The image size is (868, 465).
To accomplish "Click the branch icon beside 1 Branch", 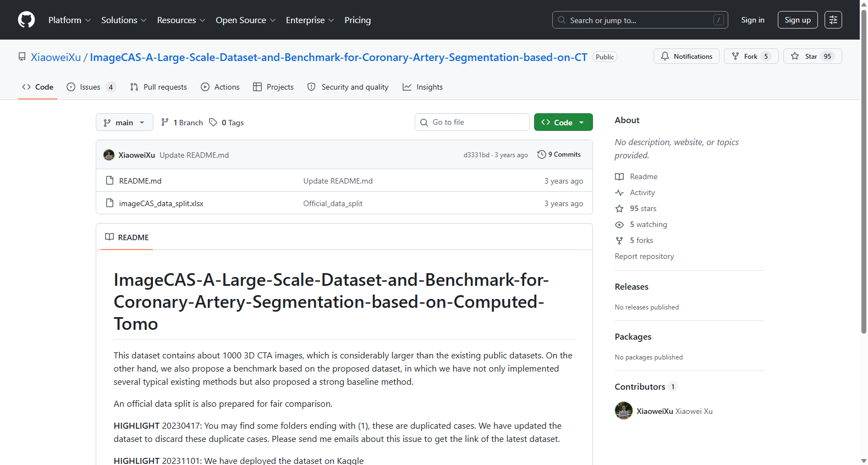I will [165, 123].
